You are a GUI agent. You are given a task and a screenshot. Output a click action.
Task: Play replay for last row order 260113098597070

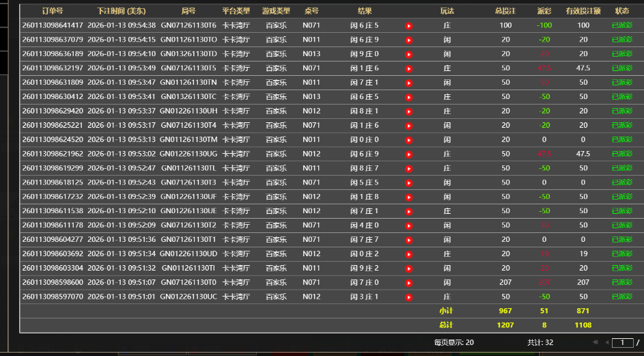[x=408, y=297]
